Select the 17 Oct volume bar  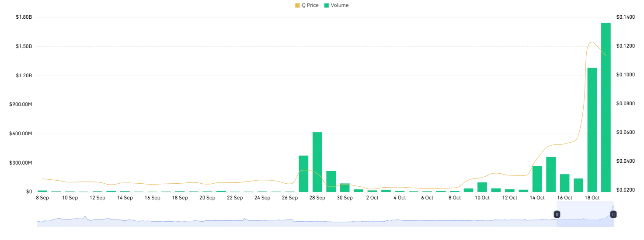pyautogui.click(x=578, y=185)
